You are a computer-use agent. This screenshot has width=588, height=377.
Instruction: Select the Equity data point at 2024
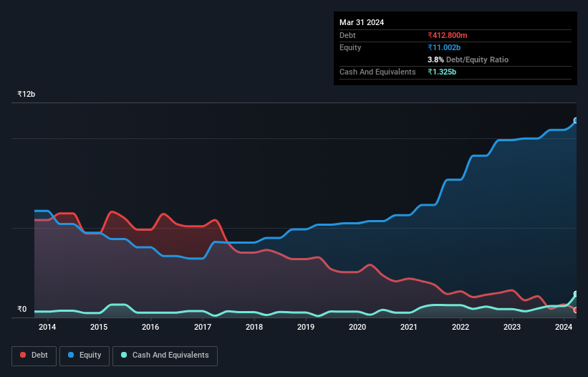tap(576, 120)
